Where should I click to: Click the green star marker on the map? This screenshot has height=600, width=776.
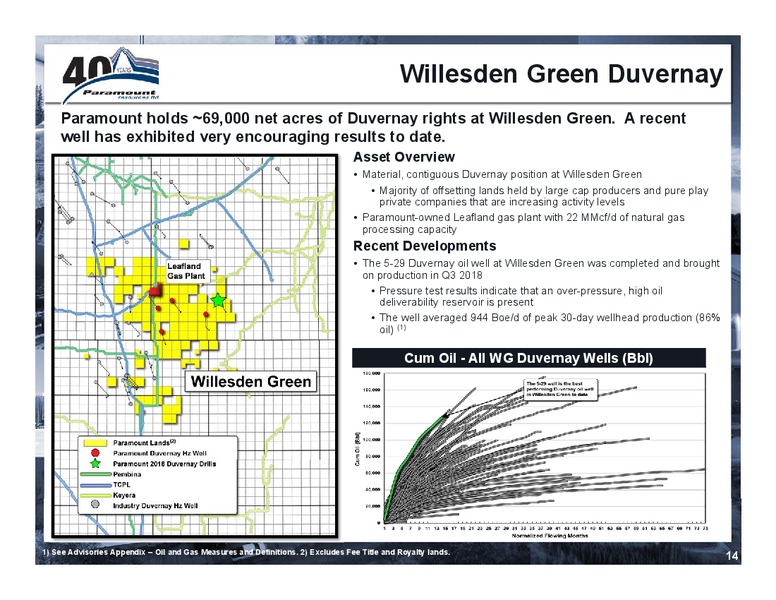tap(218, 300)
